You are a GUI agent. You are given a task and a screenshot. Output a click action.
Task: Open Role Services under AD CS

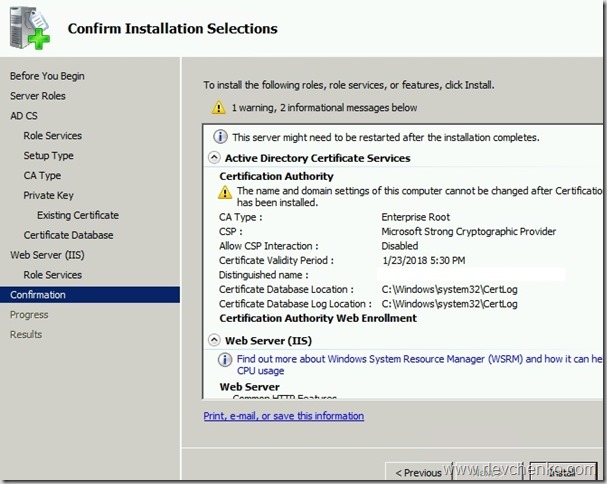tap(53, 136)
